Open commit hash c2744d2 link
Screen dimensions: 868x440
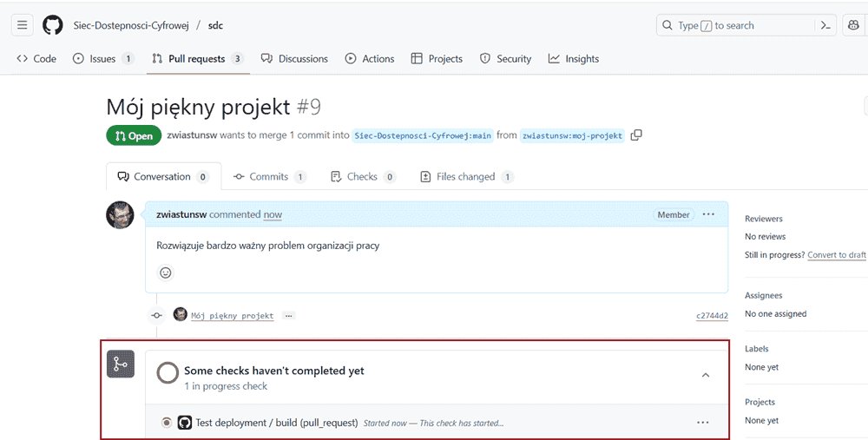(x=712, y=316)
